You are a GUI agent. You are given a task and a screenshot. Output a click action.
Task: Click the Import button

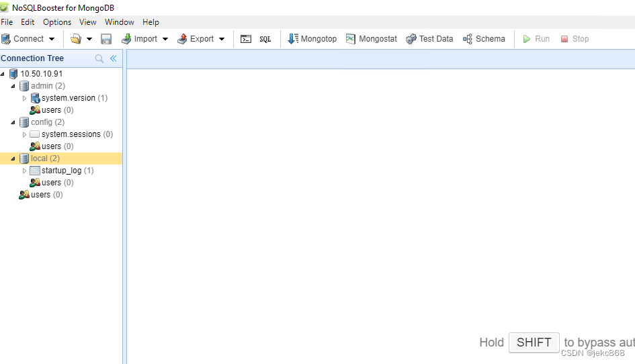(x=139, y=39)
